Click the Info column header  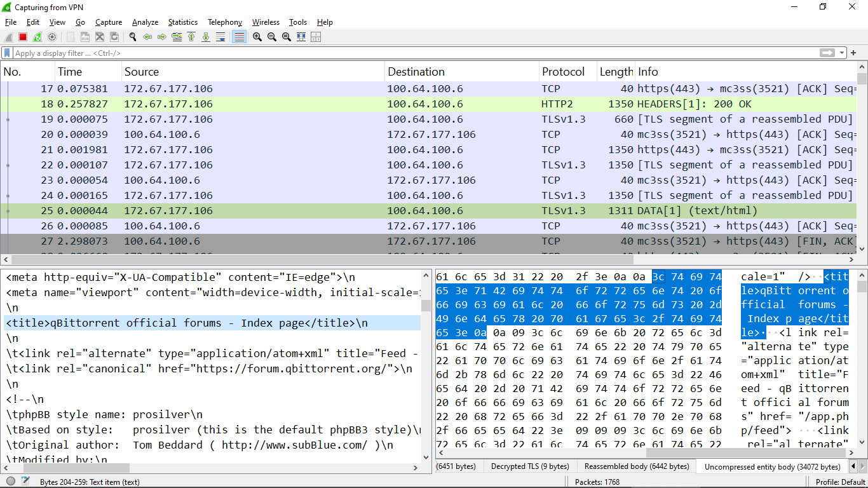pos(746,72)
